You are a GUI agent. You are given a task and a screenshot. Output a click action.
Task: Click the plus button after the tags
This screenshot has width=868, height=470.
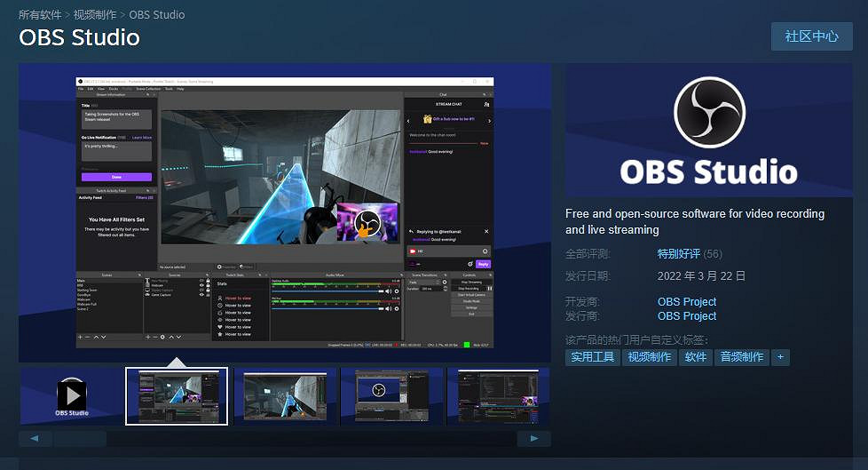780,357
